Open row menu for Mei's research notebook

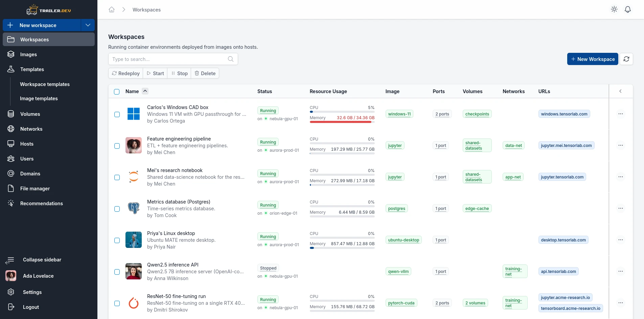coord(621,177)
